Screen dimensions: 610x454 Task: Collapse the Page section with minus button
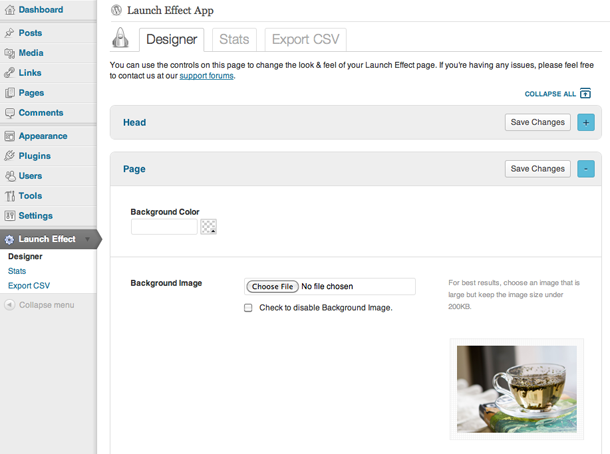point(585,169)
